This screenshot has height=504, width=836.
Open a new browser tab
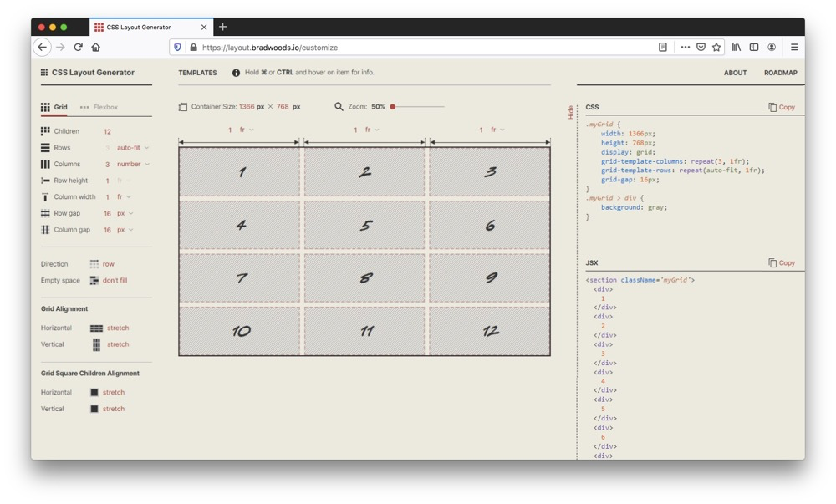pos(223,27)
